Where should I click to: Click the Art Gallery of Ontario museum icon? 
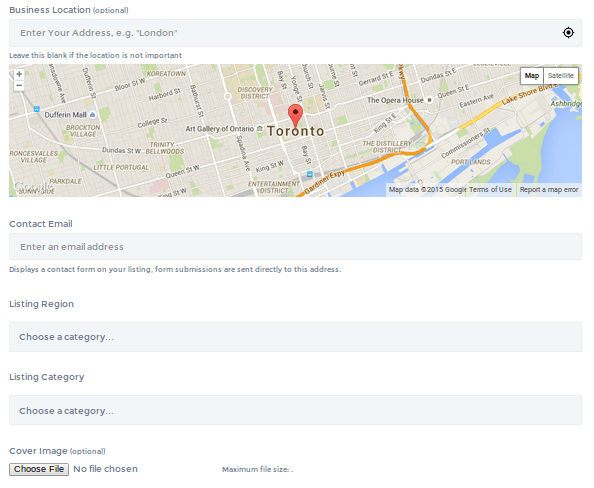pos(260,129)
